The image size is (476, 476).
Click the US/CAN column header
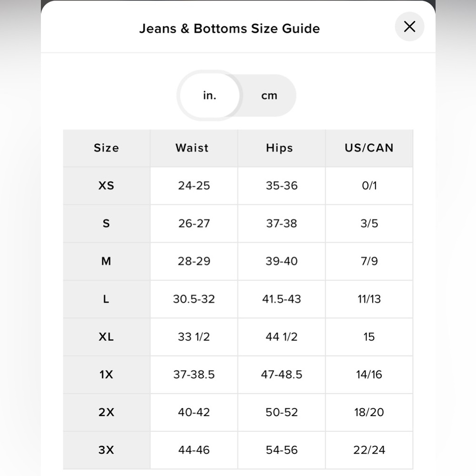click(x=369, y=148)
